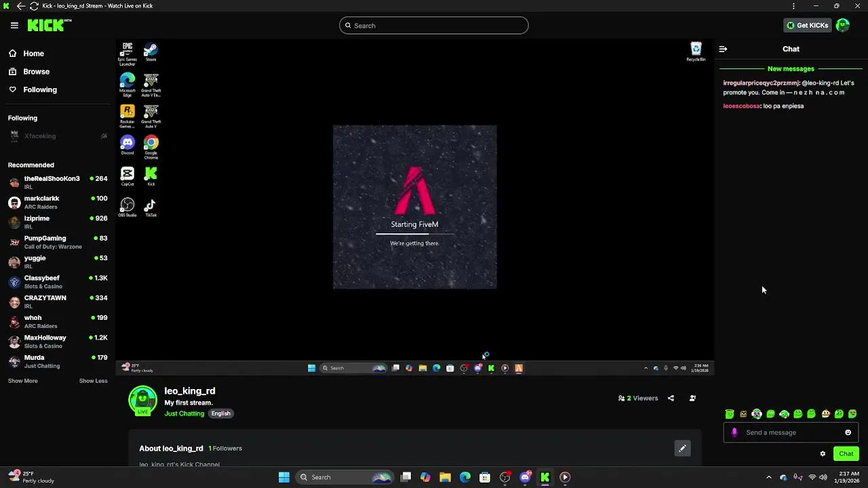Click irregularpriceqyc2przmmj username in chat
The width and height of the screenshot is (868, 488).
(762, 83)
